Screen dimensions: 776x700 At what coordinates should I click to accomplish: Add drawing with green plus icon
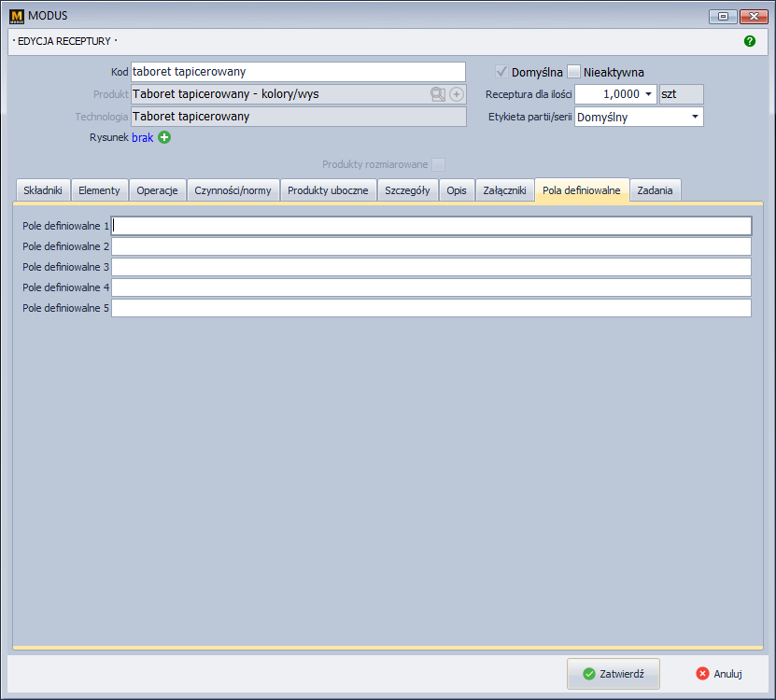click(x=164, y=137)
